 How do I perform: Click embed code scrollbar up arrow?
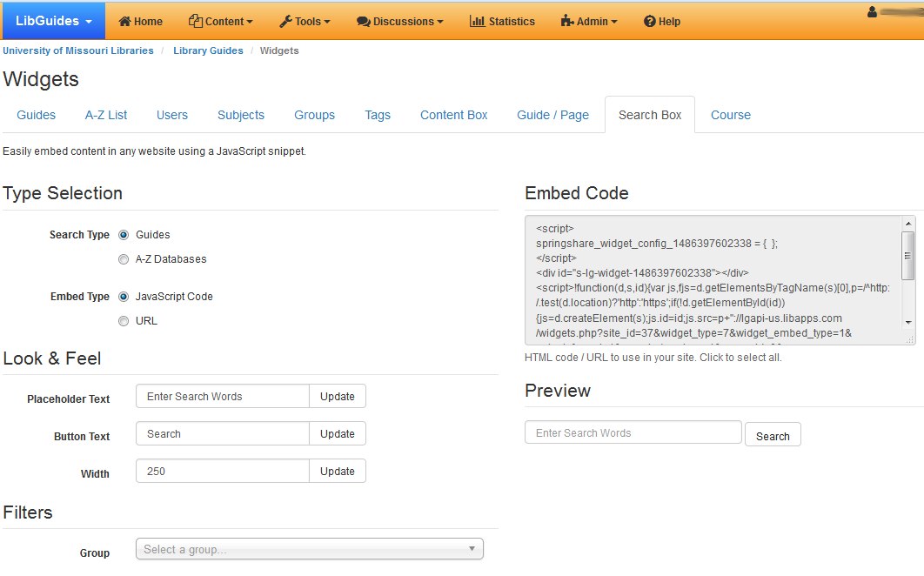click(908, 224)
